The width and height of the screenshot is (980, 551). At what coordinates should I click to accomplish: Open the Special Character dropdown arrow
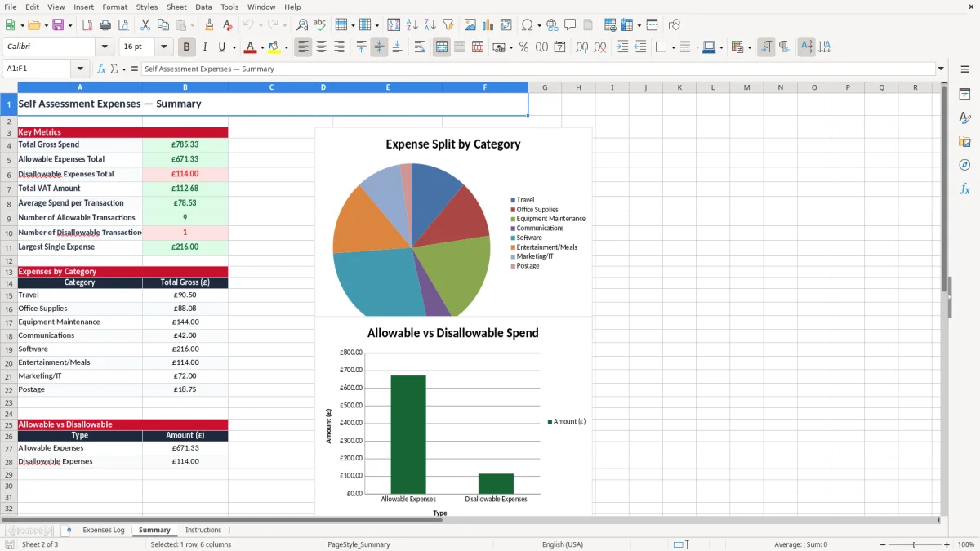pyautogui.click(x=538, y=25)
